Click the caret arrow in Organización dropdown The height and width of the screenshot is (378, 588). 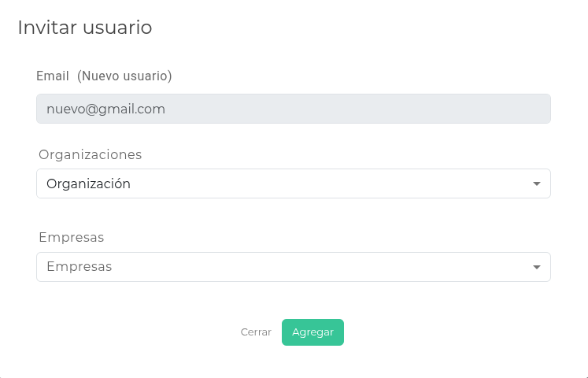(x=537, y=183)
